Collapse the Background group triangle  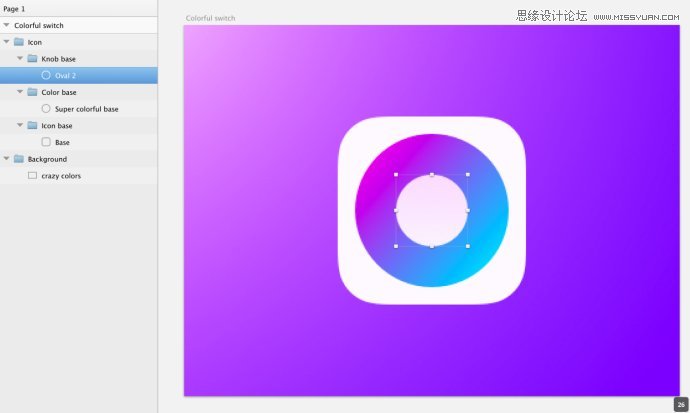(x=6, y=158)
